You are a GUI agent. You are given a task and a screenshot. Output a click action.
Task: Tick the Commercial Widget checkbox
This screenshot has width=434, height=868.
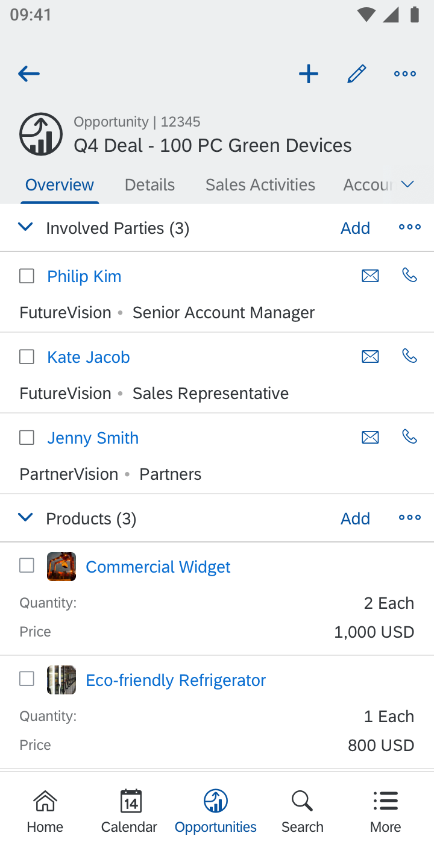point(27,565)
